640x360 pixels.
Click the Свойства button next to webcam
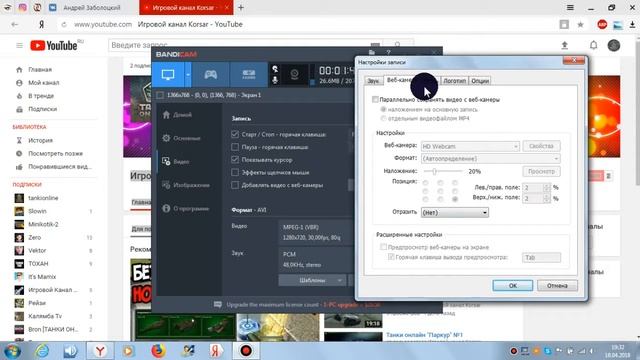click(x=541, y=146)
